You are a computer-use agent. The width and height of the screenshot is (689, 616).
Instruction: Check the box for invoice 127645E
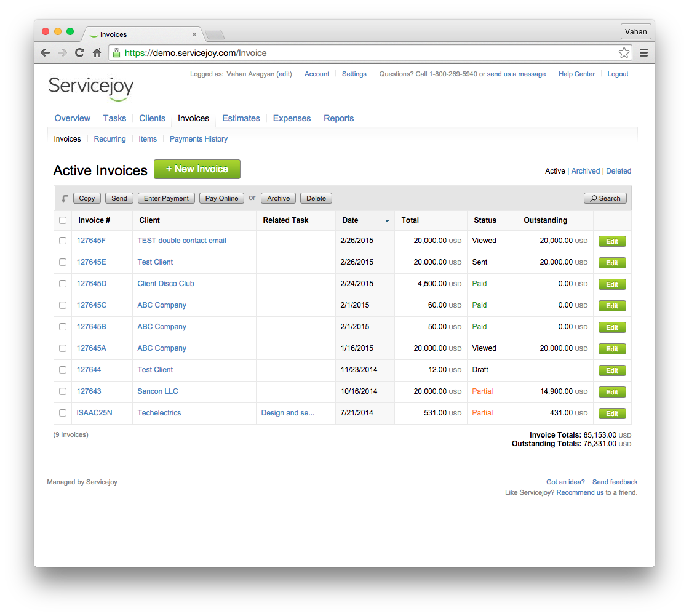click(x=63, y=262)
